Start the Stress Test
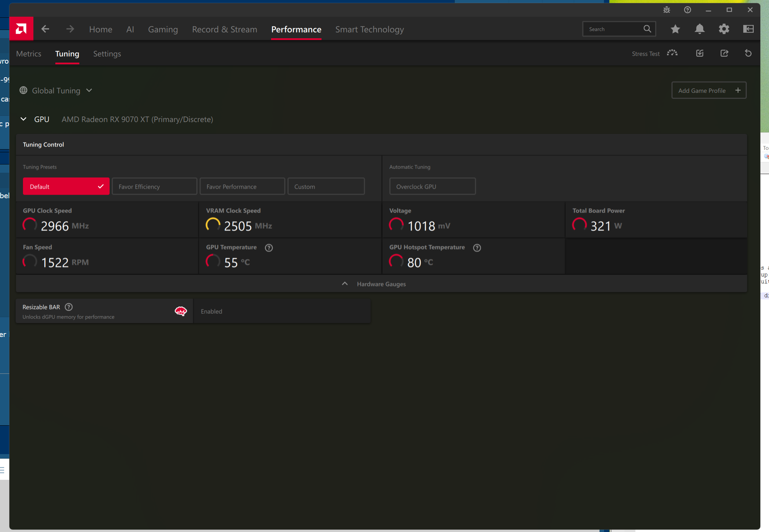 click(672, 53)
